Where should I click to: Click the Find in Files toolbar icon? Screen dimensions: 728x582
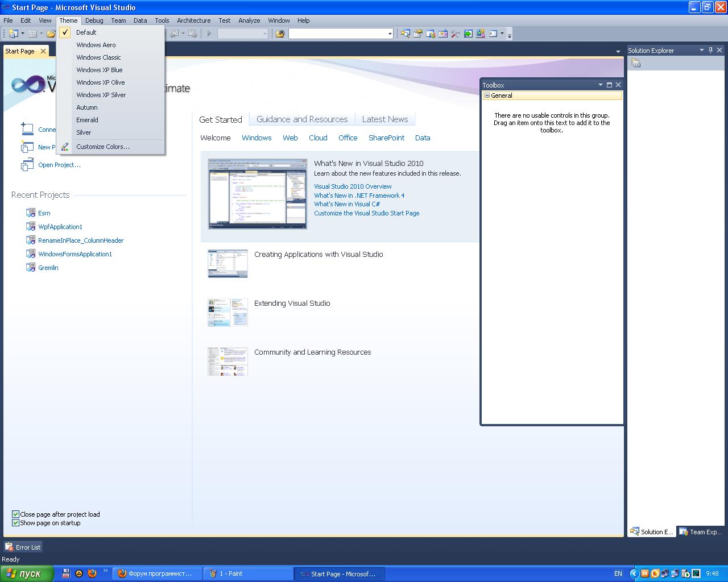point(280,34)
